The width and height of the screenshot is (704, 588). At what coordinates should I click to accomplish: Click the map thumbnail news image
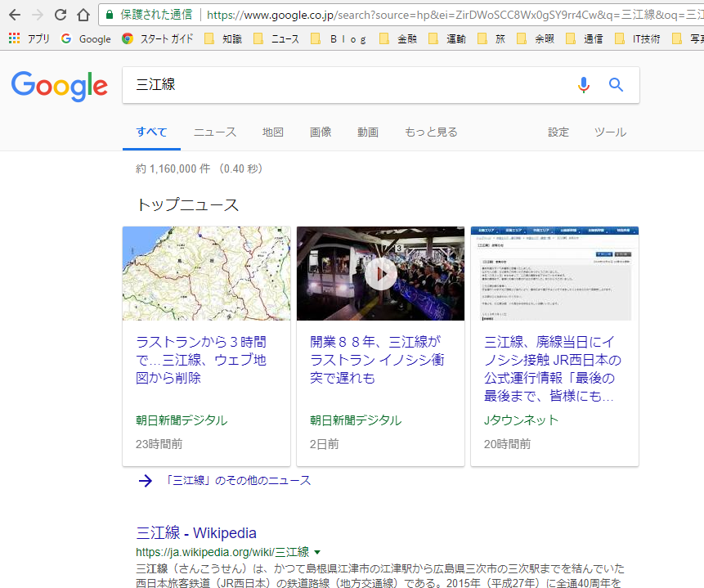coord(207,274)
